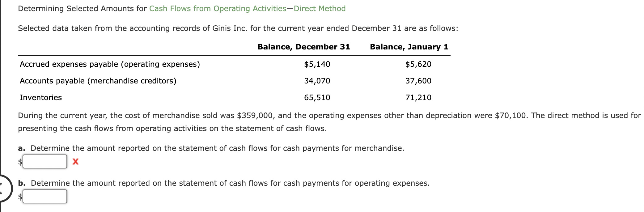
Task: Select the dollar sign beside answer b
Action: point(20,196)
